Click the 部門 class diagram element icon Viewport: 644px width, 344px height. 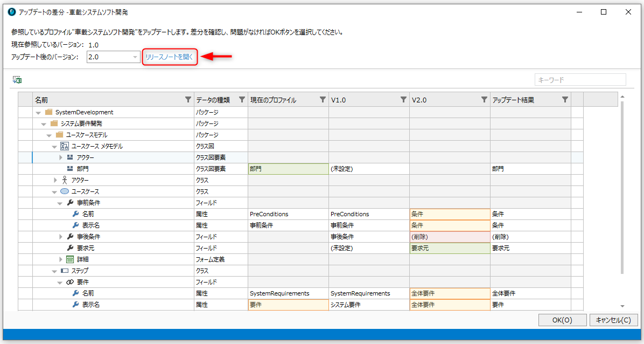tap(70, 169)
